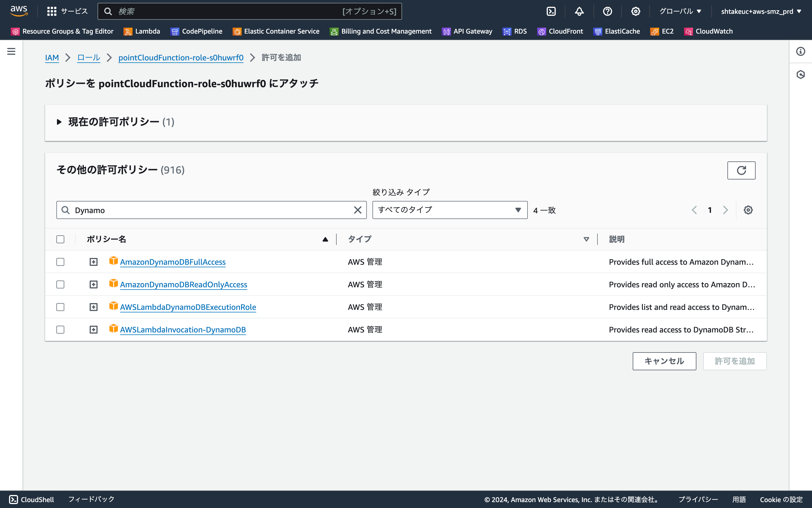Go to pointCloudFunction-role-s0huwrf0 breadcrumb
Screen dimensions: 812x508
click(x=181, y=58)
